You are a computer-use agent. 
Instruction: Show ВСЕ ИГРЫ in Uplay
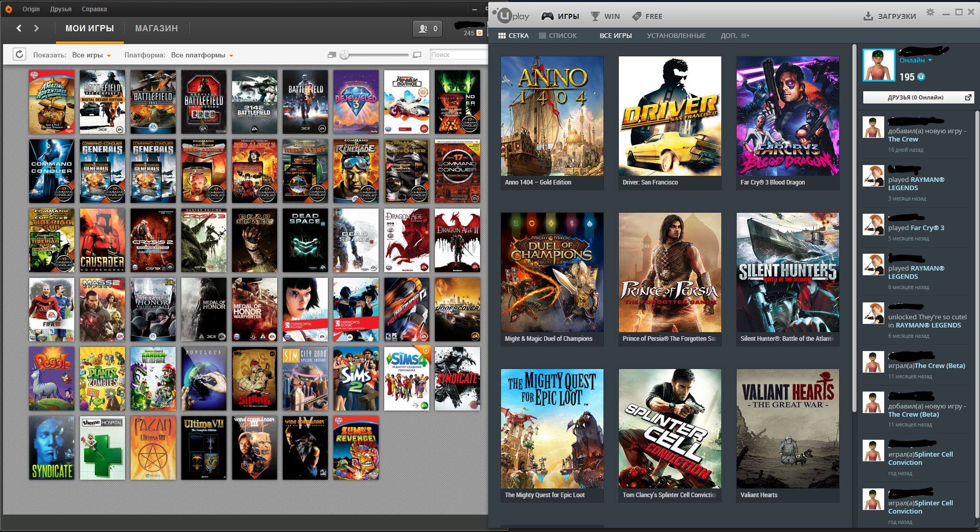pos(616,36)
